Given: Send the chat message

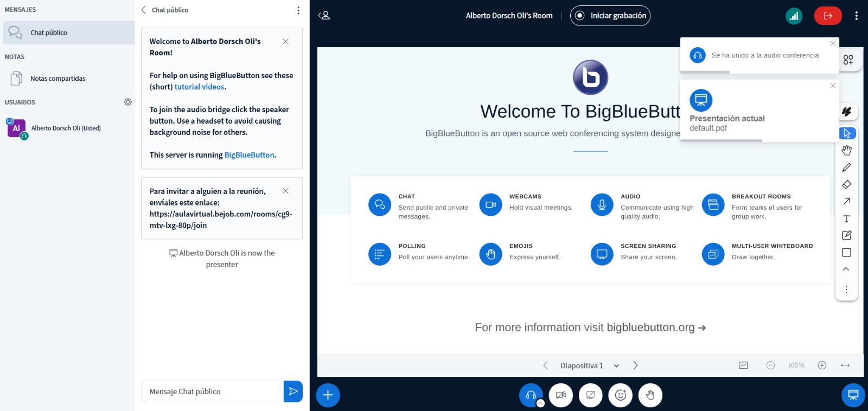Looking at the screenshot, I should (293, 391).
